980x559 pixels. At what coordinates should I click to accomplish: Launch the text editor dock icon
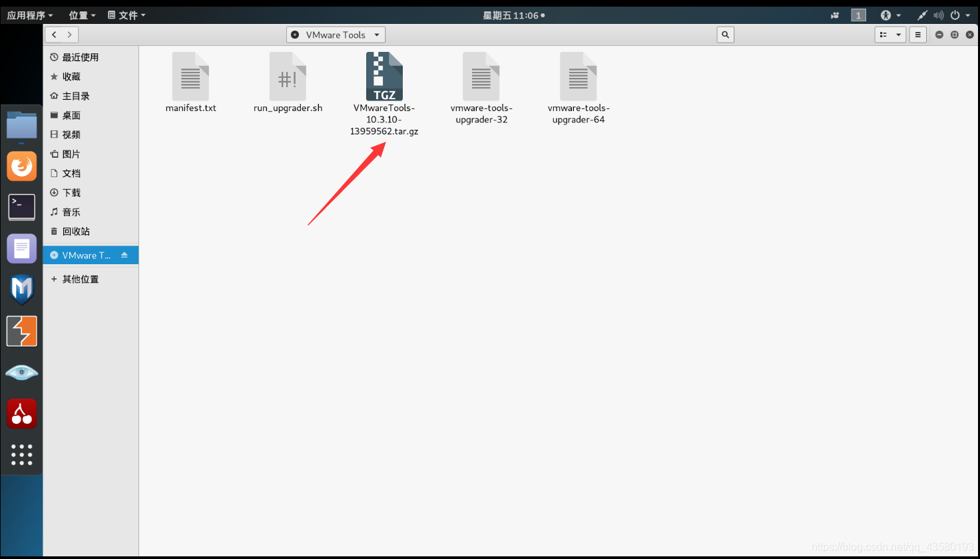coord(22,249)
